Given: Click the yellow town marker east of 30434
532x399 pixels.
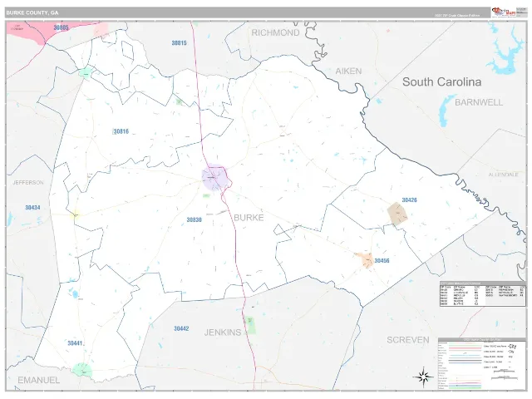Looking at the screenshot, I should (x=76, y=214).
